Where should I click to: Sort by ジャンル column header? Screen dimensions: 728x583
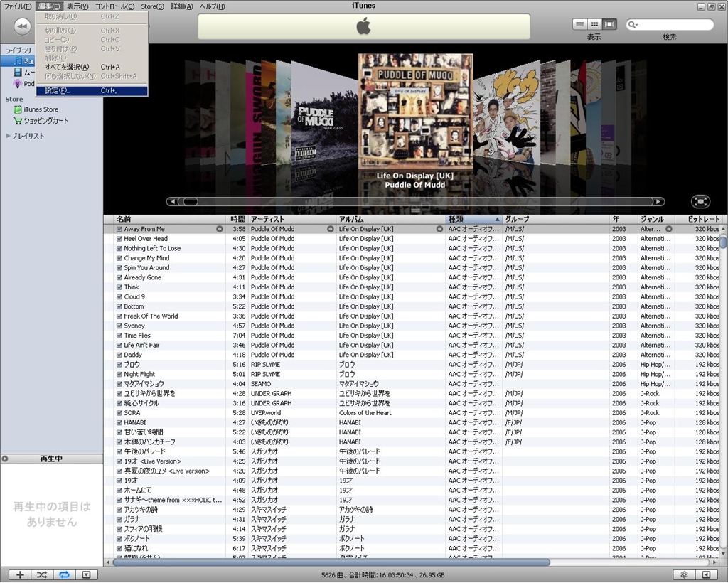[656, 219]
